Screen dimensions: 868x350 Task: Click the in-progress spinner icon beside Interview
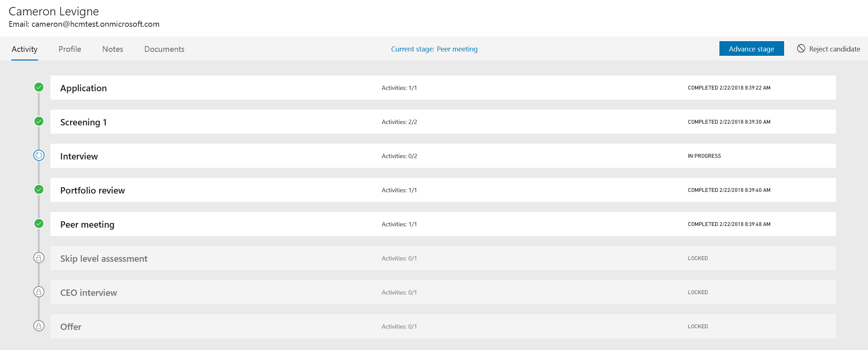39,155
